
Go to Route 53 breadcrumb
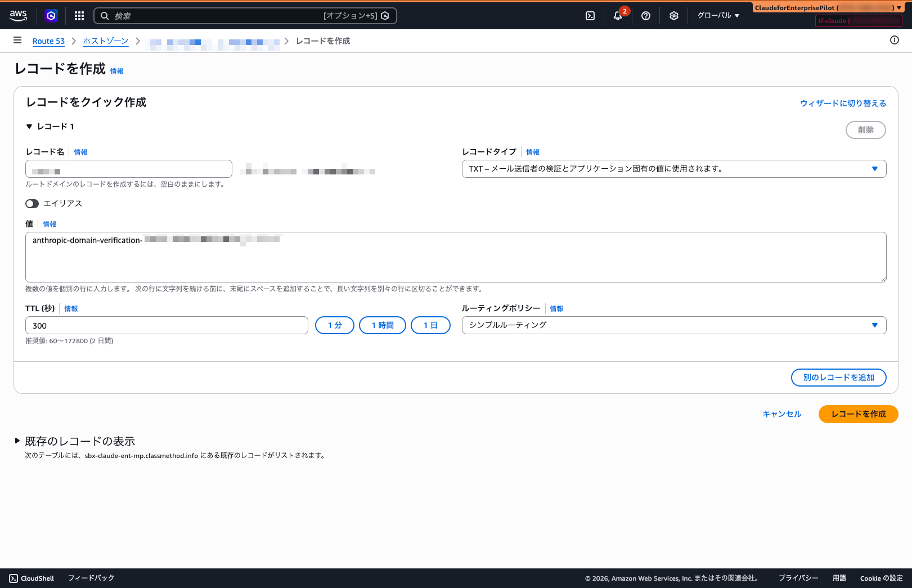[48, 41]
